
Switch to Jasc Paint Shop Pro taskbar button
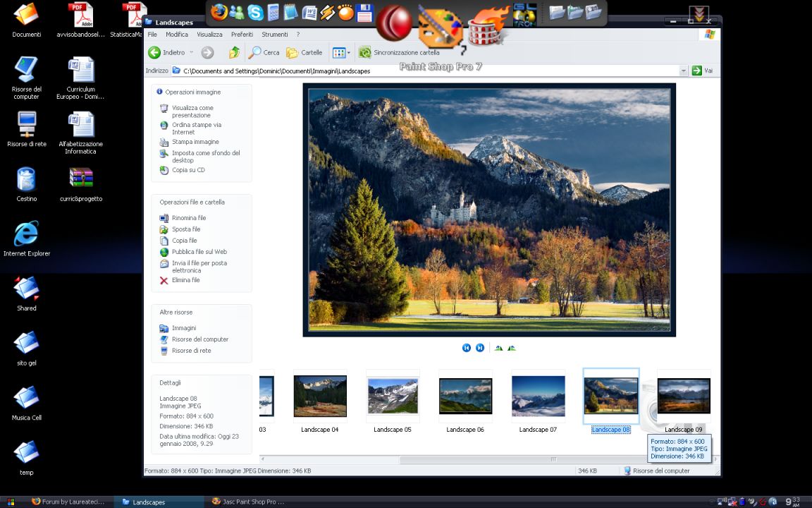(x=248, y=502)
